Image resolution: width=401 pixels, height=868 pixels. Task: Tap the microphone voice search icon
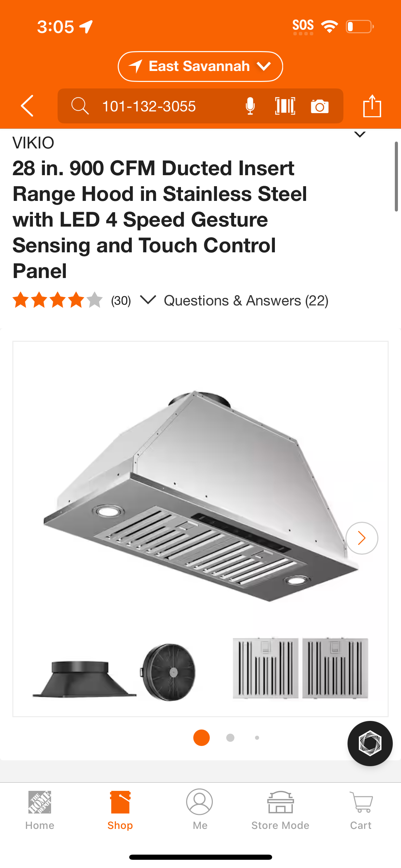point(250,106)
